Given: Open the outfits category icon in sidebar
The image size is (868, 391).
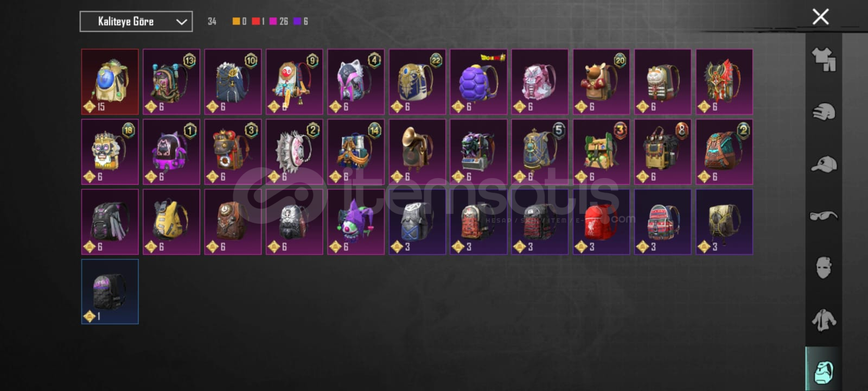Looking at the screenshot, I should [x=824, y=60].
